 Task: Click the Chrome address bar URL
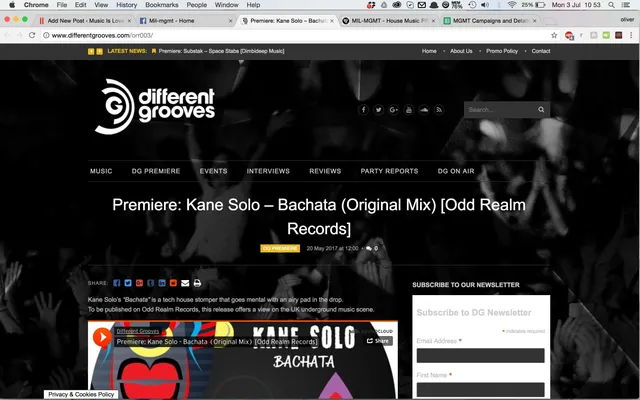(102, 35)
